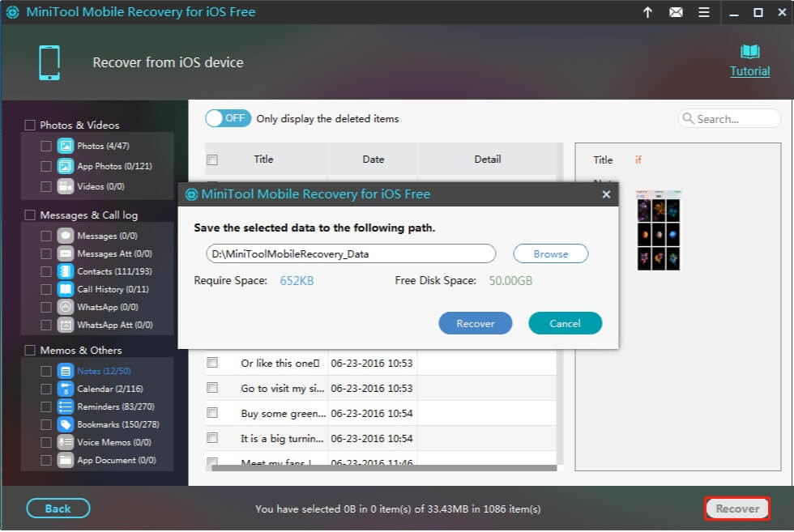
Task: Check the 'It is a big turnin...' row
Action: (x=212, y=438)
